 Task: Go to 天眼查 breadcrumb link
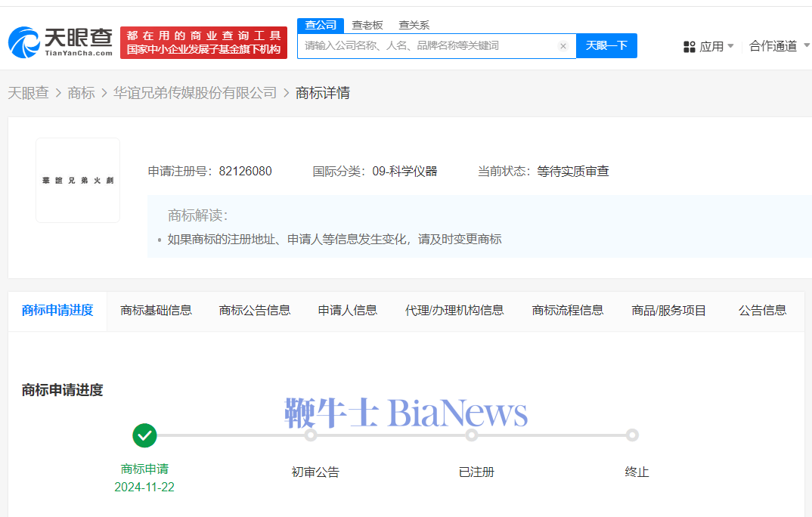(29, 93)
